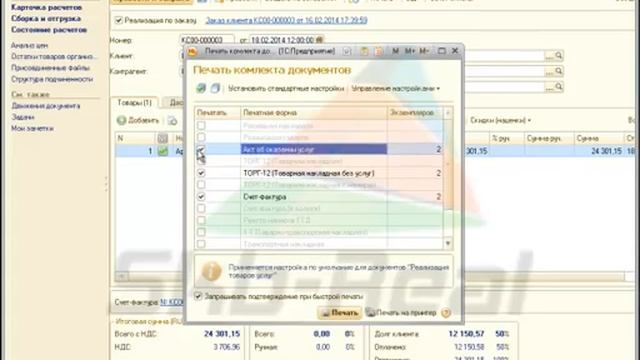Click the Печать на принтер button
This screenshot has width=640, height=360.
[x=401, y=313]
